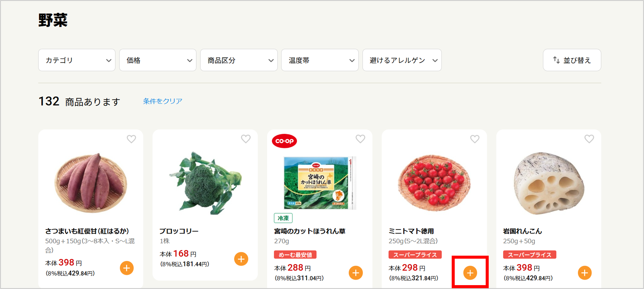Open the カテゴリ filter dropdown
This screenshot has height=289, width=644.
pyautogui.click(x=77, y=60)
